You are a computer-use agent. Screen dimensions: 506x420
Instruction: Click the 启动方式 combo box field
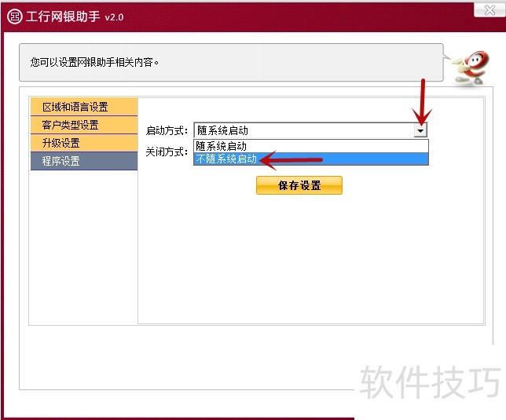click(x=310, y=130)
